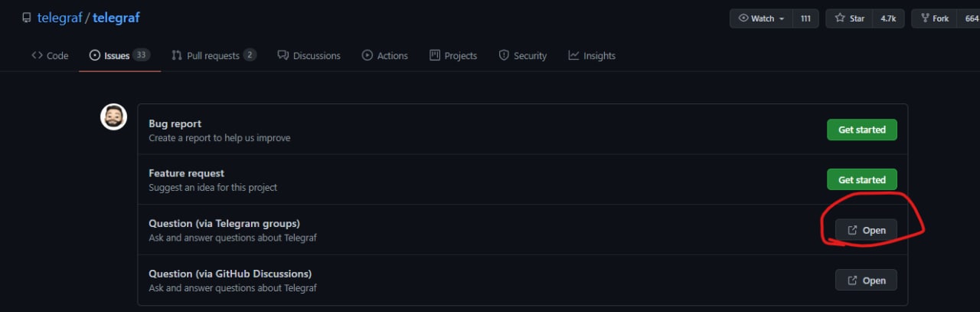Open the Projects tab
This screenshot has width=980, height=312.
tap(453, 55)
